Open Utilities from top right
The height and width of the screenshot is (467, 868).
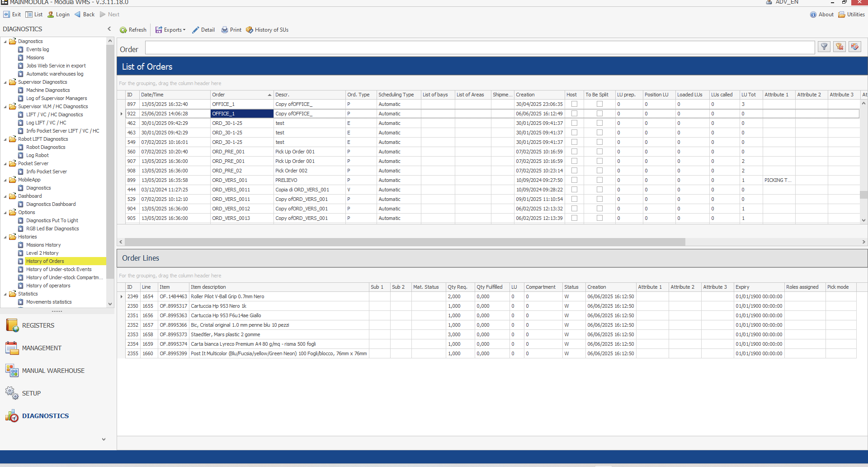[851, 14]
